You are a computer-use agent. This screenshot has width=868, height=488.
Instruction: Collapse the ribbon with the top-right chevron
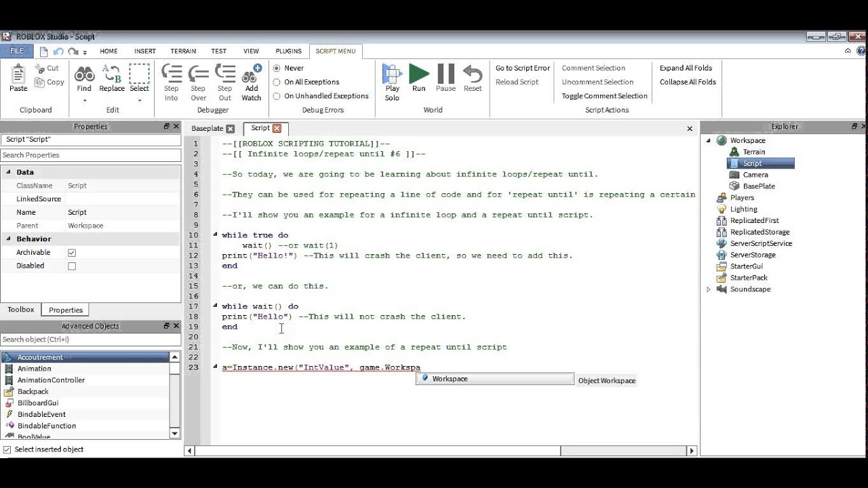pos(848,51)
